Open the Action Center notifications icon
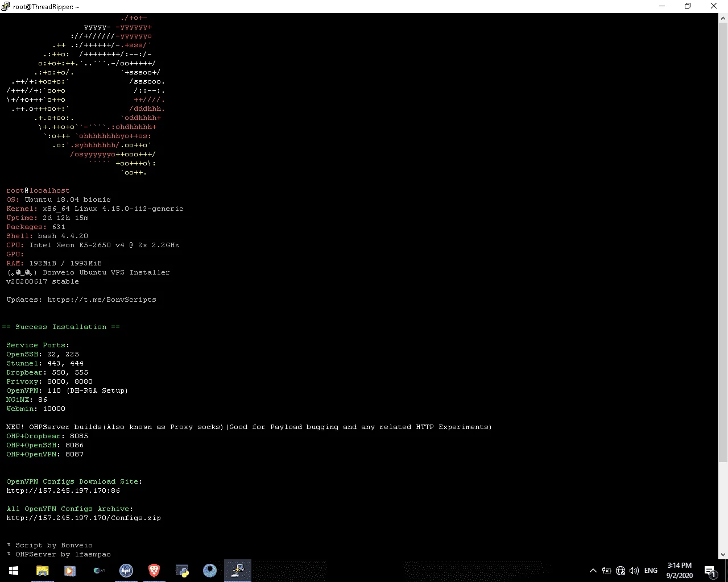 (710, 571)
